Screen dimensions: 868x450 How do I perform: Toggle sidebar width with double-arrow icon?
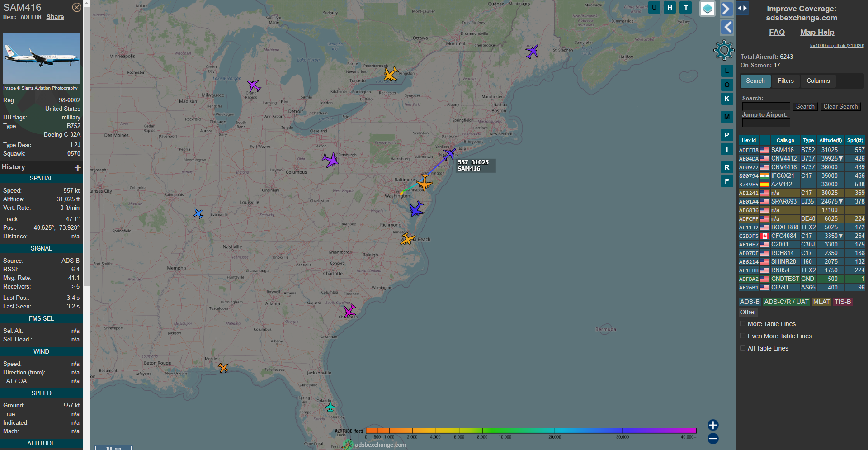point(742,8)
